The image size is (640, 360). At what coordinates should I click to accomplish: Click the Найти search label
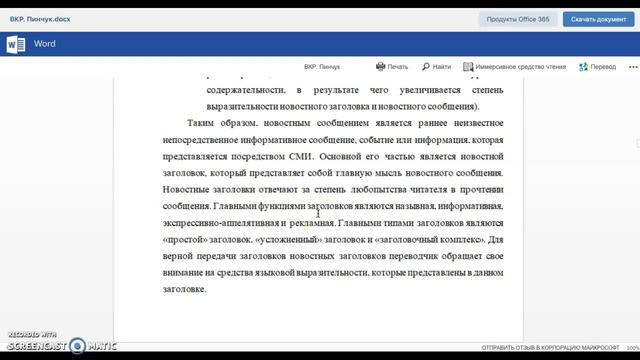(x=442, y=67)
